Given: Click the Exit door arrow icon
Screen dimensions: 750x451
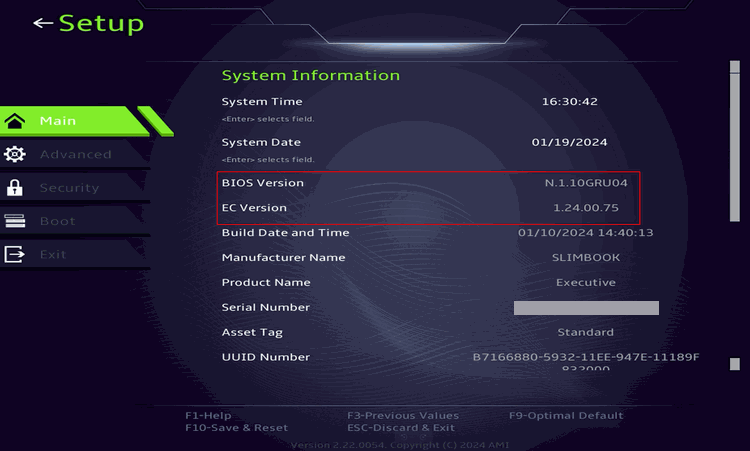Looking at the screenshot, I should point(15,254).
